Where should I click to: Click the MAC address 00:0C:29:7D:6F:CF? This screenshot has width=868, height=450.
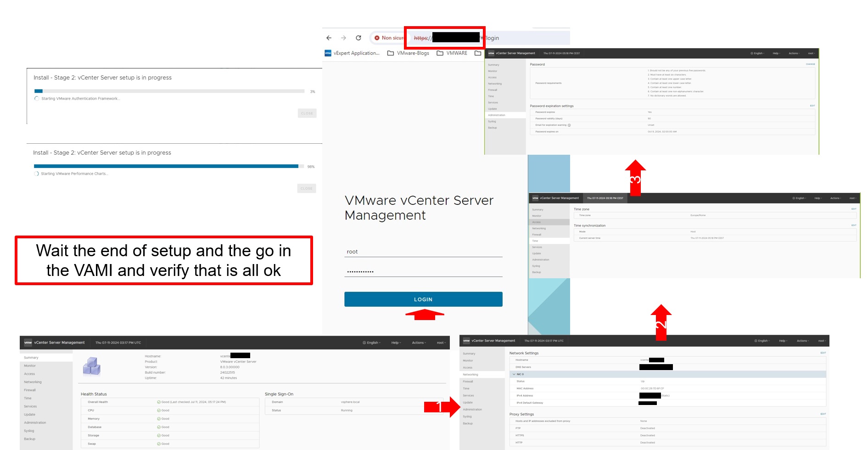pos(652,388)
